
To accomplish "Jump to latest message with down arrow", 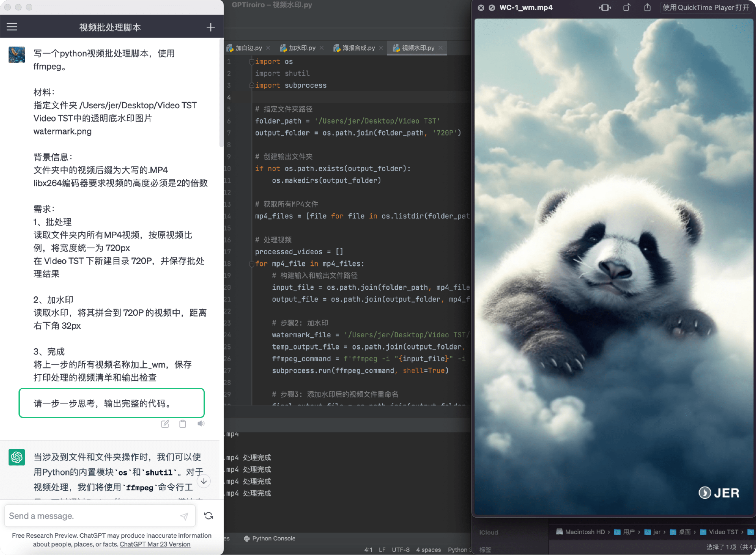I will coord(204,481).
